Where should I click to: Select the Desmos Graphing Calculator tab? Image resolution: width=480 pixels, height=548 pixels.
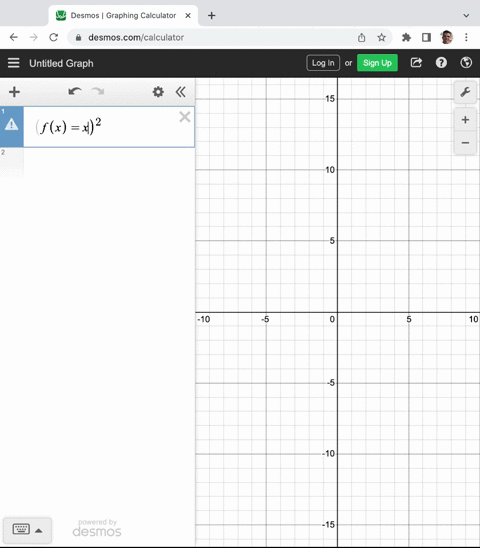click(123, 16)
